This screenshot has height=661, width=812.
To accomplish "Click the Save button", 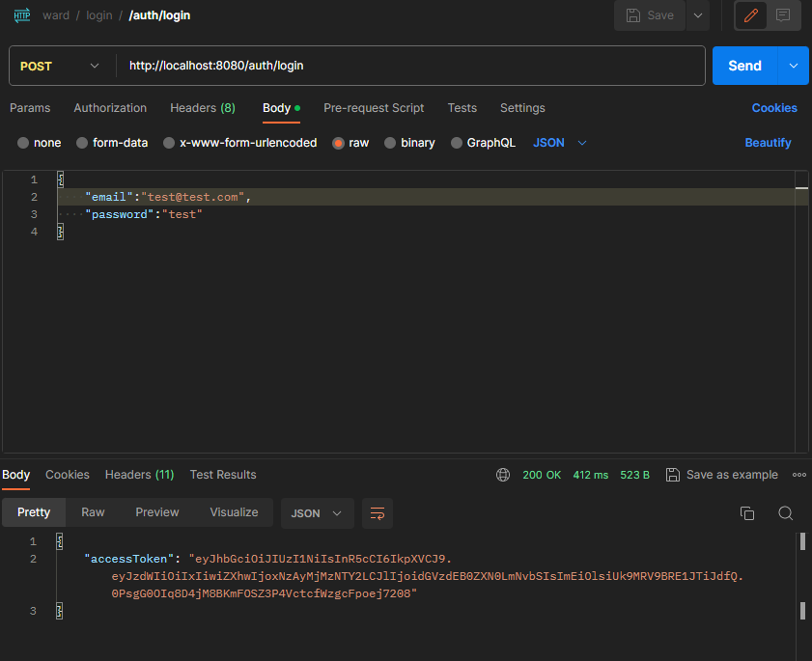I will point(650,15).
